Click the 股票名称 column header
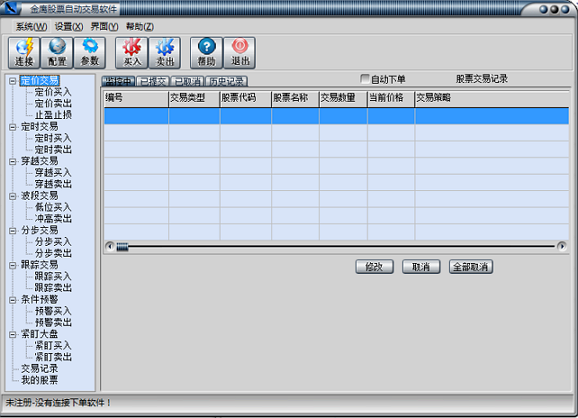 tap(296, 98)
